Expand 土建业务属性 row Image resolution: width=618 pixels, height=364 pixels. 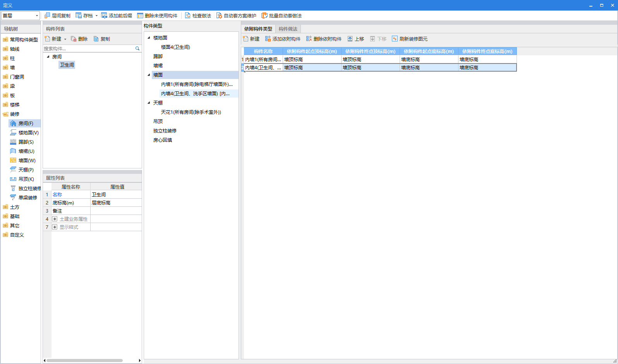(55, 219)
